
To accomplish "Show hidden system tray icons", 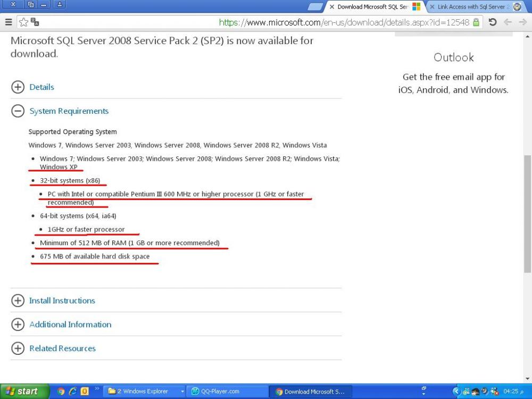I will tap(456, 392).
